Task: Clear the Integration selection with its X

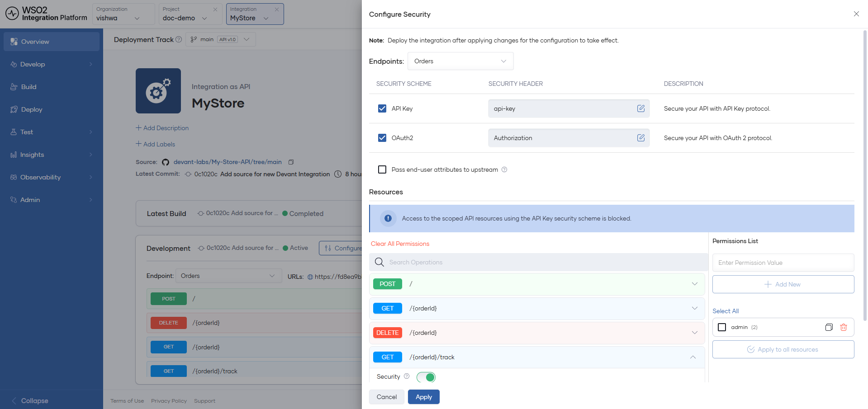Action: click(x=277, y=9)
